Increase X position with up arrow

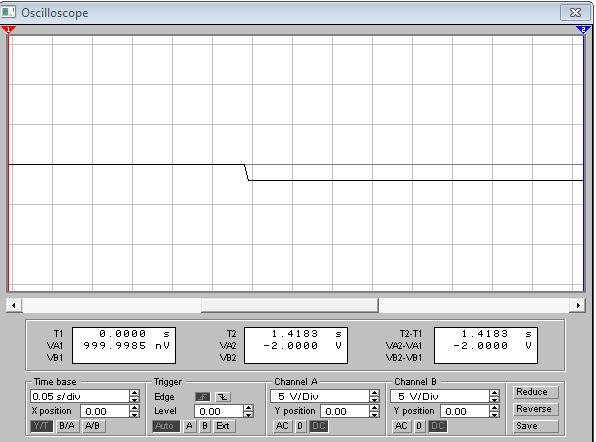pos(134,408)
